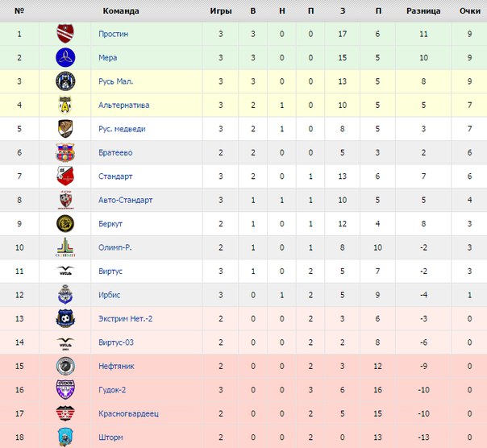The width and height of the screenshot is (487, 448).
Task: Click the Простин team crest icon
Action: pos(65,34)
